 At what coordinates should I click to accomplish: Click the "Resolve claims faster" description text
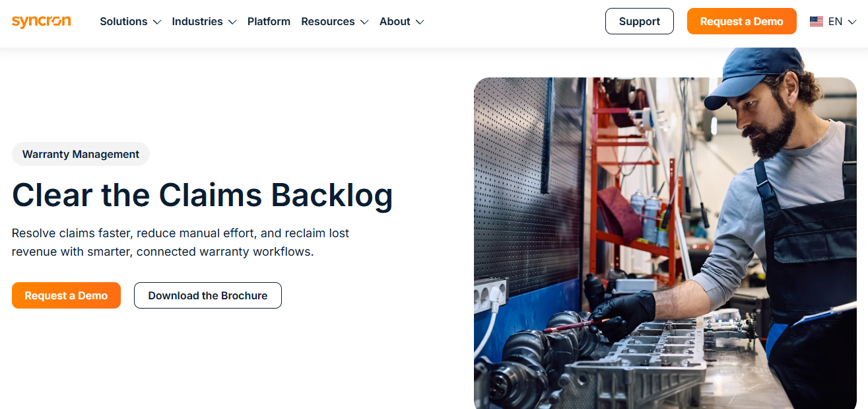(180, 242)
